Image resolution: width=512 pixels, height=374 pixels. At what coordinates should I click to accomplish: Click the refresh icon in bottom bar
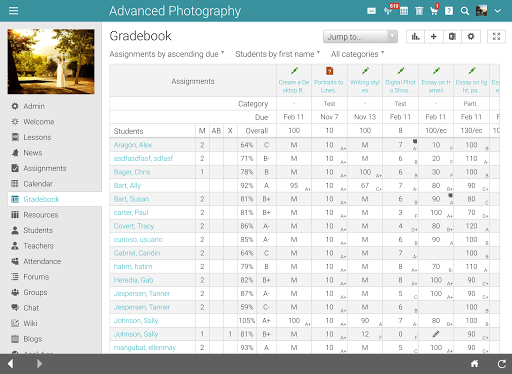(x=502, y=364)
